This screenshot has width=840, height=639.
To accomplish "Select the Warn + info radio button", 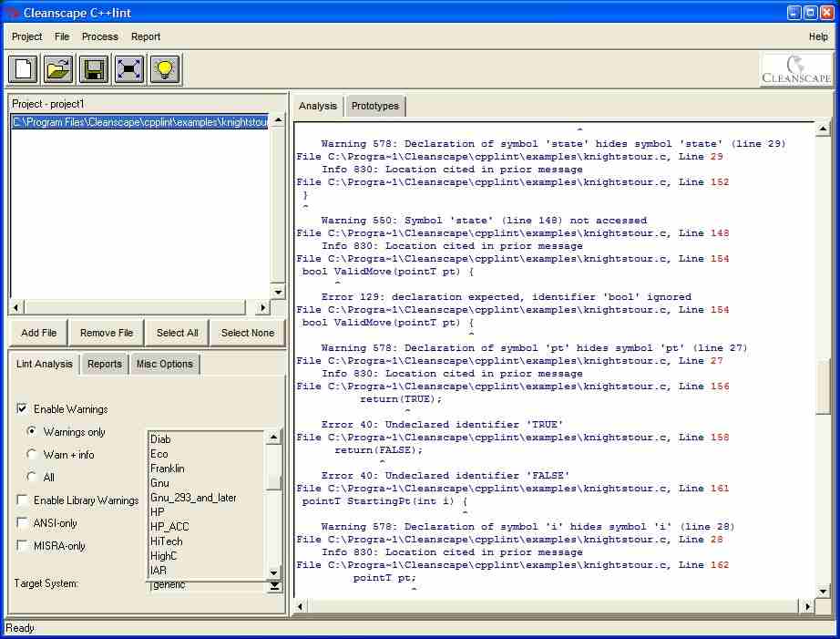I will click(x=32, y=455).
